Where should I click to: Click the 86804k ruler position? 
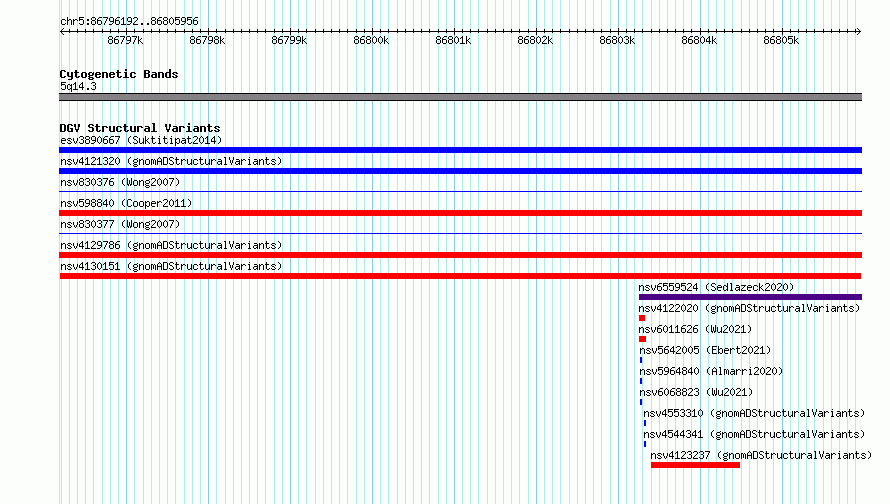coord(699,40)
